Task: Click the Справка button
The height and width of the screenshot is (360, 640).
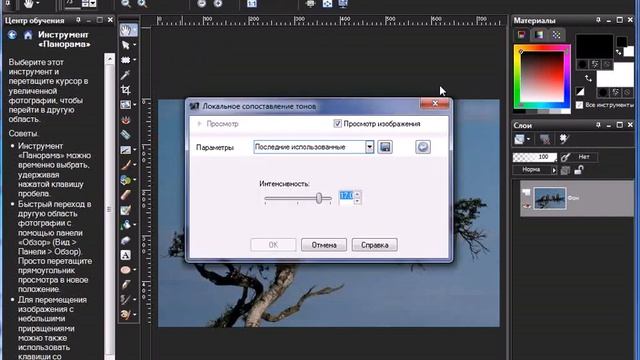Action: pos(374,245)
